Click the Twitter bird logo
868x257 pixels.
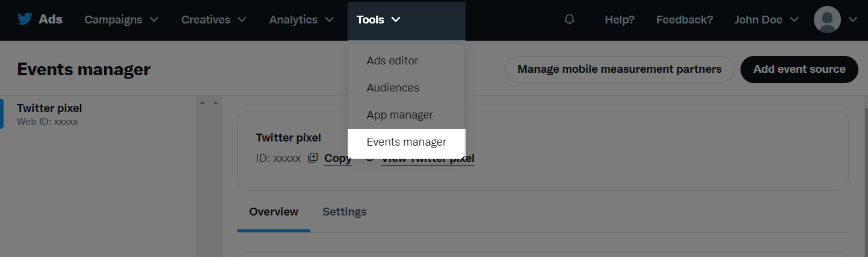(x=25, y=19)
